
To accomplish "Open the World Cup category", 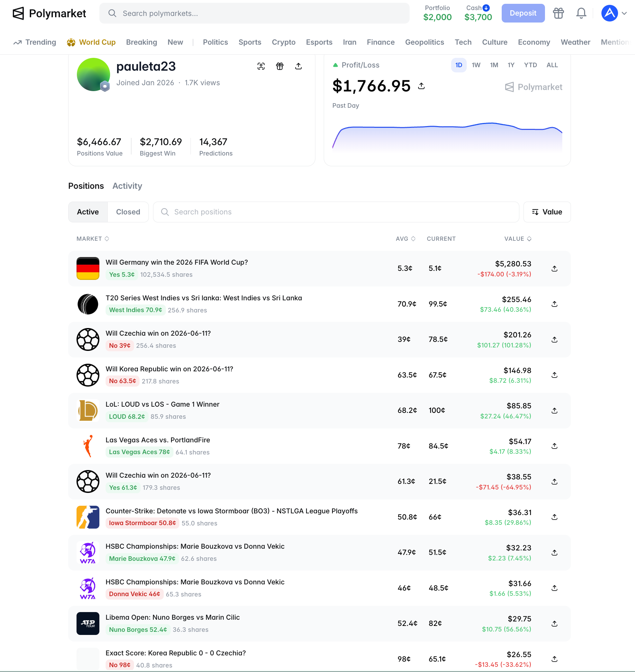I will pyautogui.click(x=91, y=42).
